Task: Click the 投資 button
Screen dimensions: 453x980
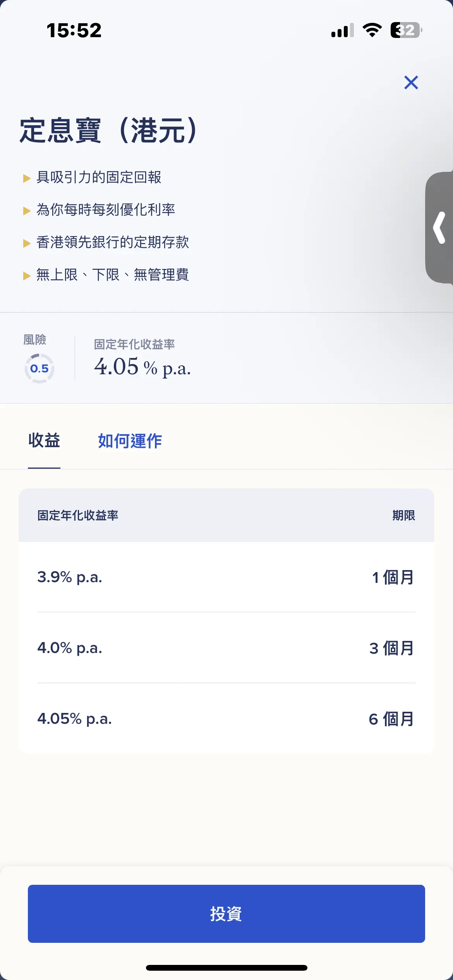Action: click(226, 913)
